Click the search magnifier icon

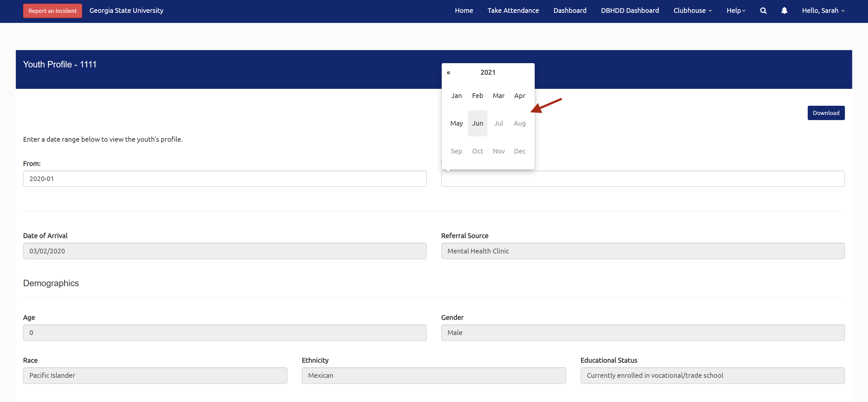pyautogui.click(x=763, y=10)
